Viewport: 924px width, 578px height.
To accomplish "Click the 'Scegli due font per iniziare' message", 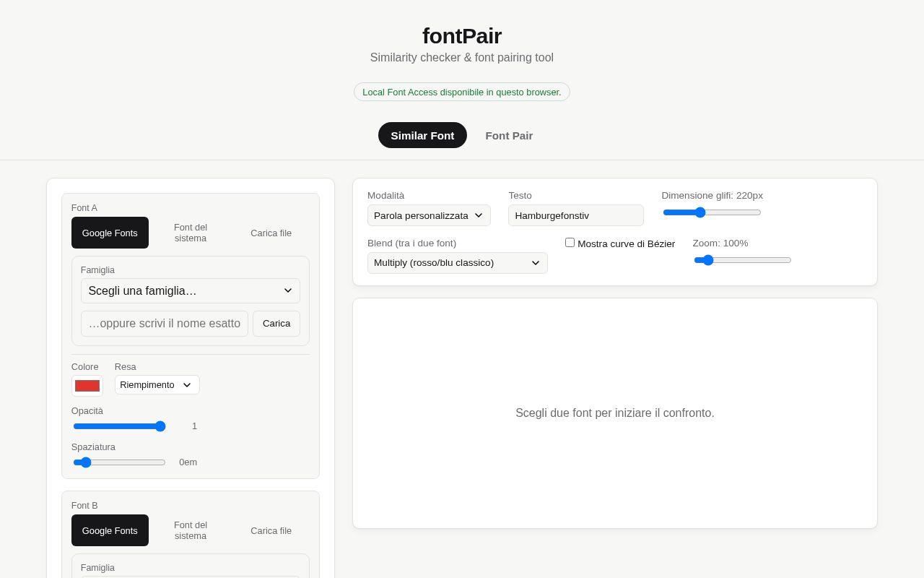I will coord(615,413).
